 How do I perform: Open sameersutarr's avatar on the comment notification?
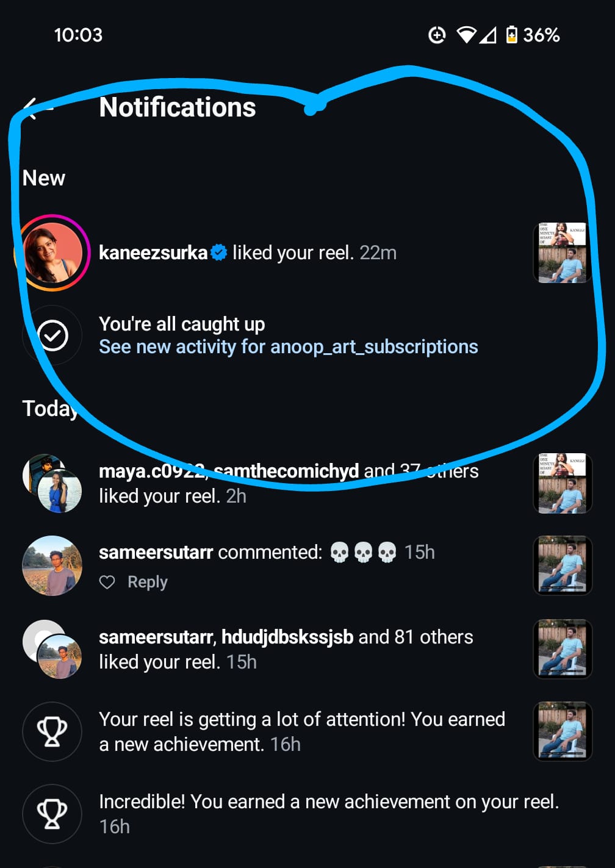pos(52,565)
